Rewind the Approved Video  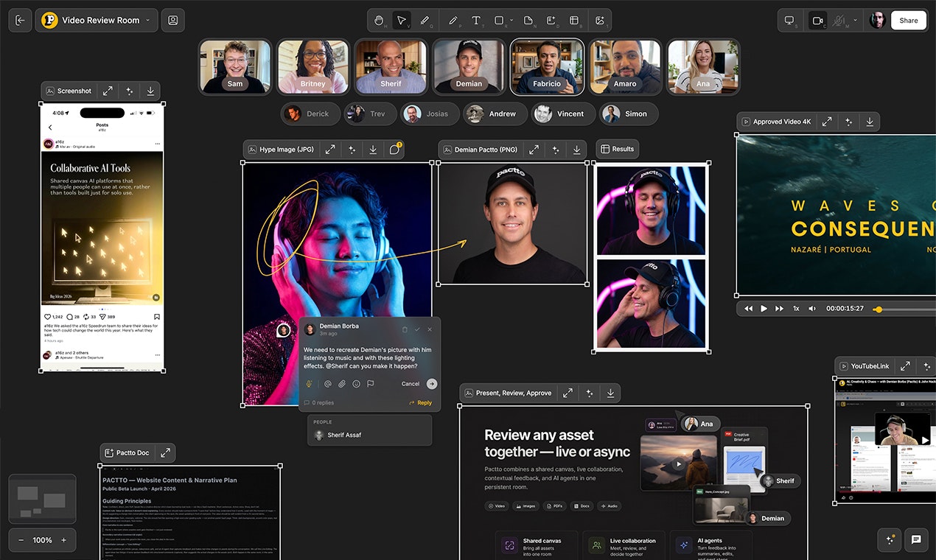(748, 308)
